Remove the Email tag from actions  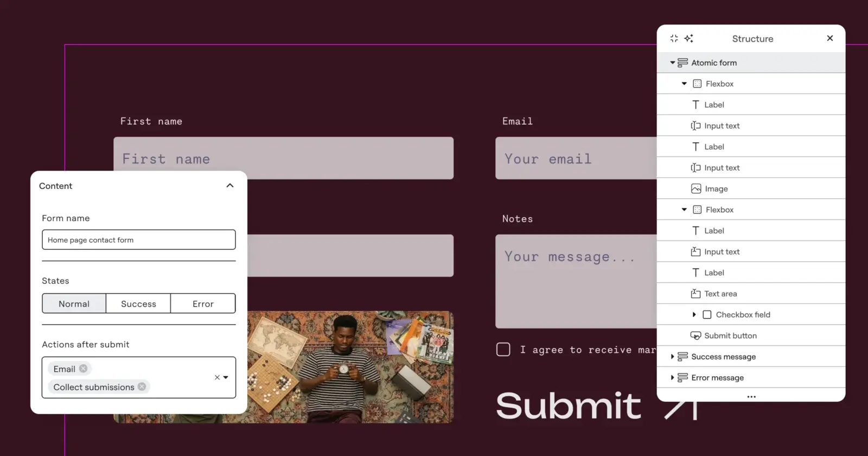83,369
